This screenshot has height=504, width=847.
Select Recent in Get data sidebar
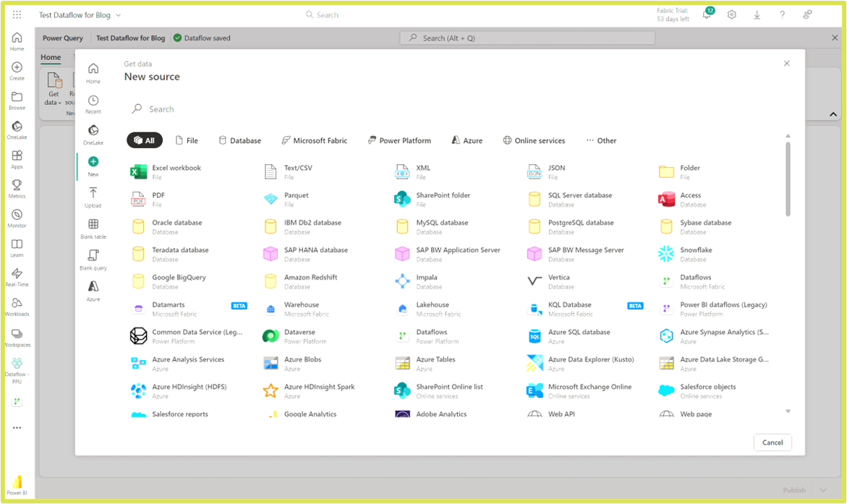click(93, 104)
